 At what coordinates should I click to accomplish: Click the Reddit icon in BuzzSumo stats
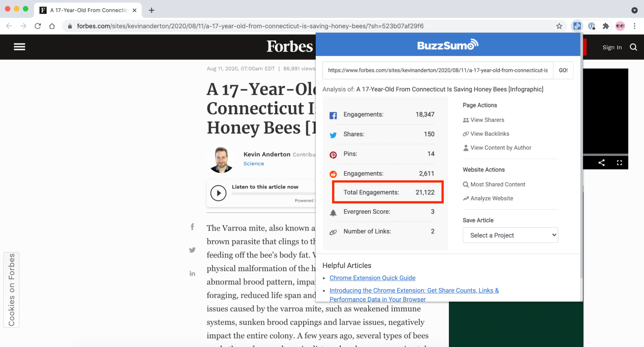(333, 174)
